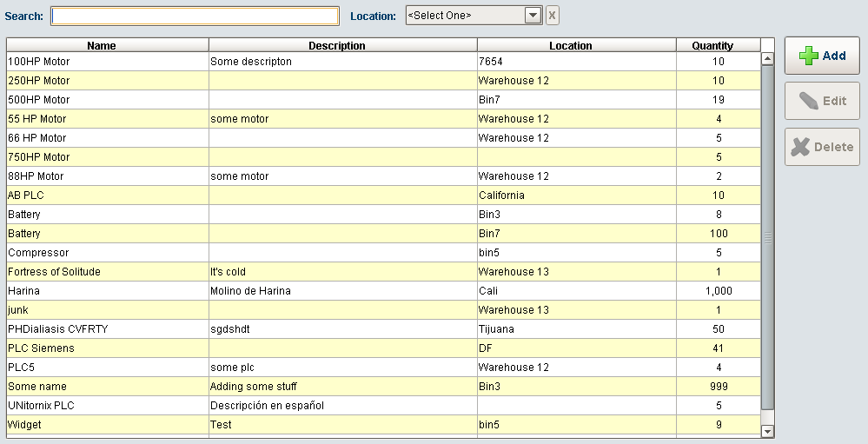The image size is (868, 444).
Task: Sort table by the Description column header
Action: [x=342, y=45]
